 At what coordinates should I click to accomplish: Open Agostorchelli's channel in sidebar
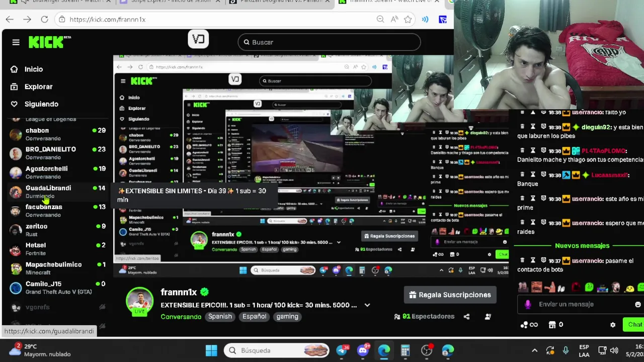tap(58, 172)
